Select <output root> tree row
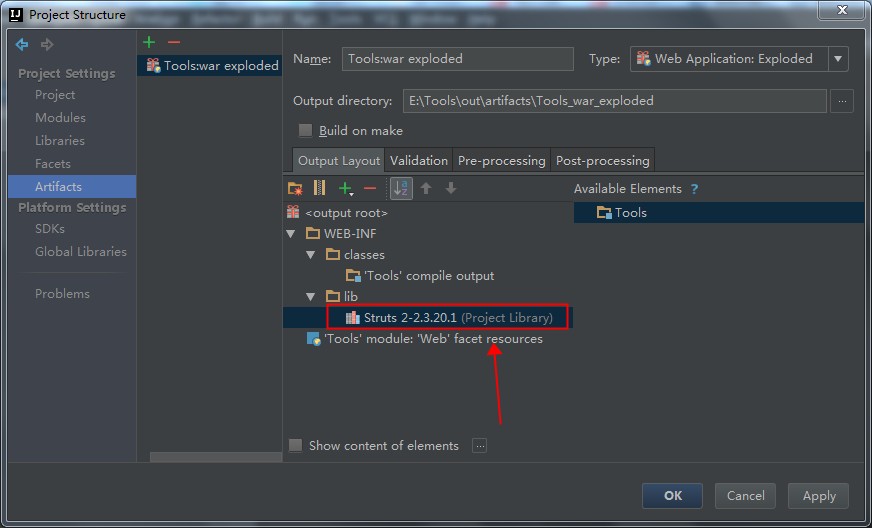872x528 pixels. click(x=428, y=213)
